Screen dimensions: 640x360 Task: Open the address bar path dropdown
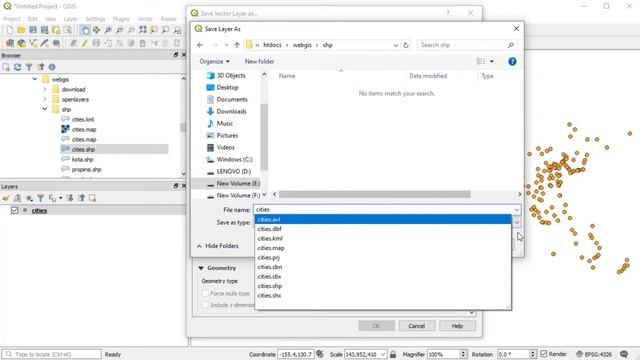coord(396,45)
